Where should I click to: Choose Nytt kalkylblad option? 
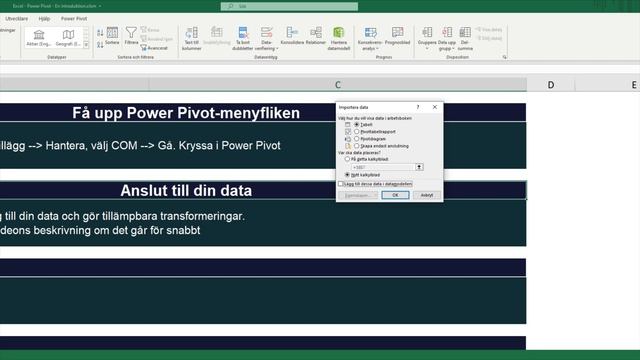click(347, 174)
